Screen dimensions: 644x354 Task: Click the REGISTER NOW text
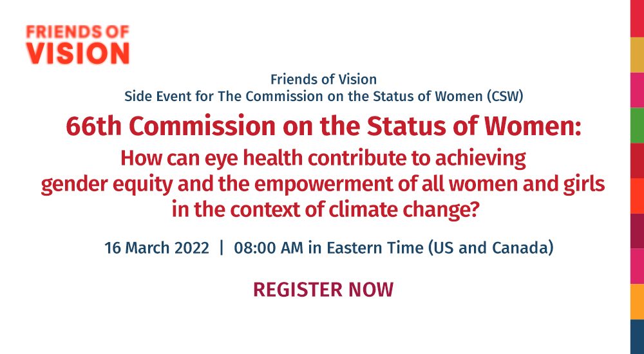point(323,290)
